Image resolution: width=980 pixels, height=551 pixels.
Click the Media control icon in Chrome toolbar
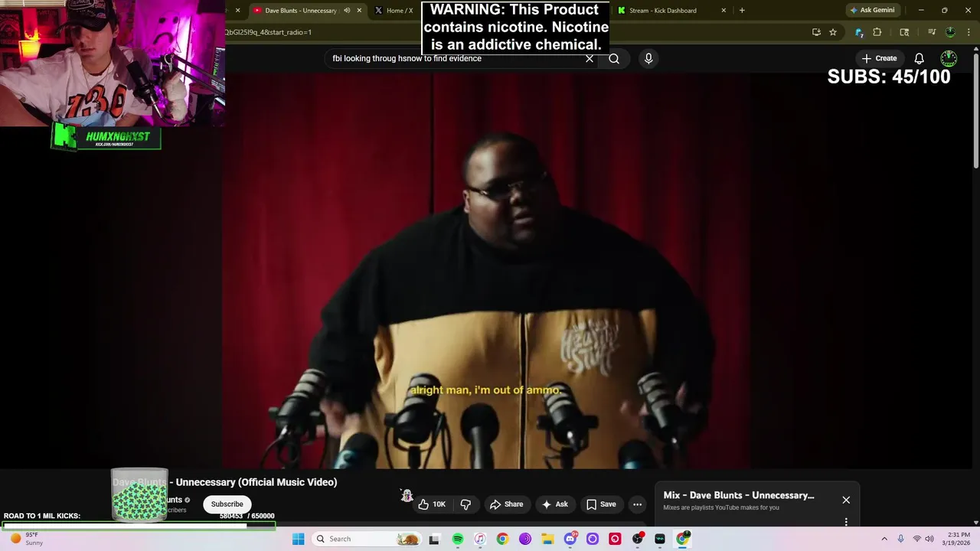tap(932, 32)
